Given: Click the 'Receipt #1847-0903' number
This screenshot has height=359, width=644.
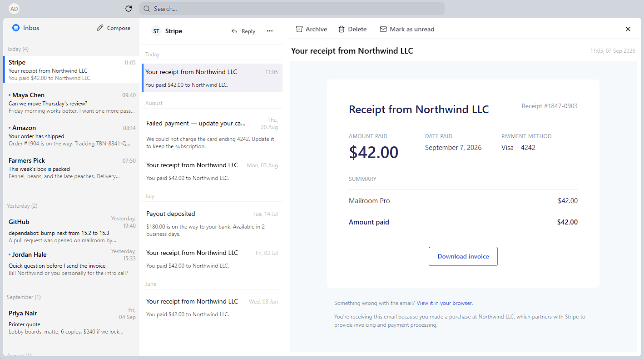Looking at the screenshot, I should pyautogui.click(x=550, y=106).
